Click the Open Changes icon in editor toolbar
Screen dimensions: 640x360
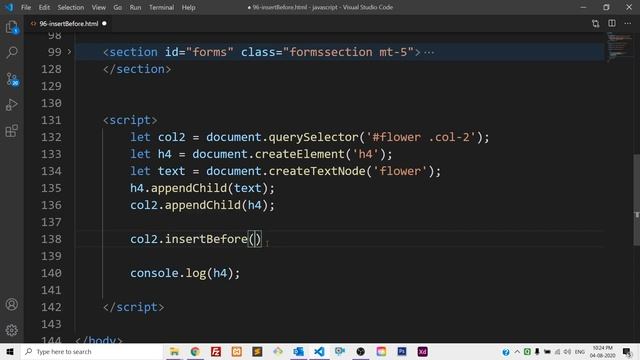(596, 24)
